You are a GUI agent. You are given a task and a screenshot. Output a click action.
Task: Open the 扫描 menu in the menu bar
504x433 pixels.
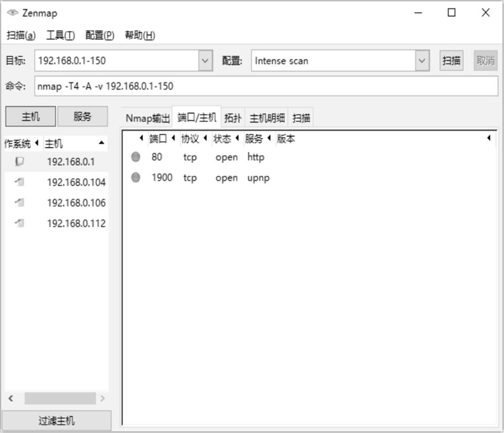click(x=21, y=35)
